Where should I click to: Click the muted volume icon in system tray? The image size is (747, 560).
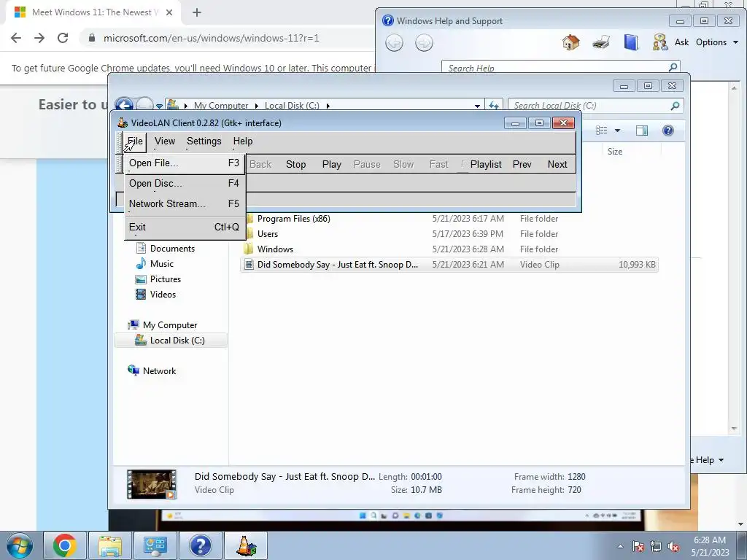tap(673, 547)
